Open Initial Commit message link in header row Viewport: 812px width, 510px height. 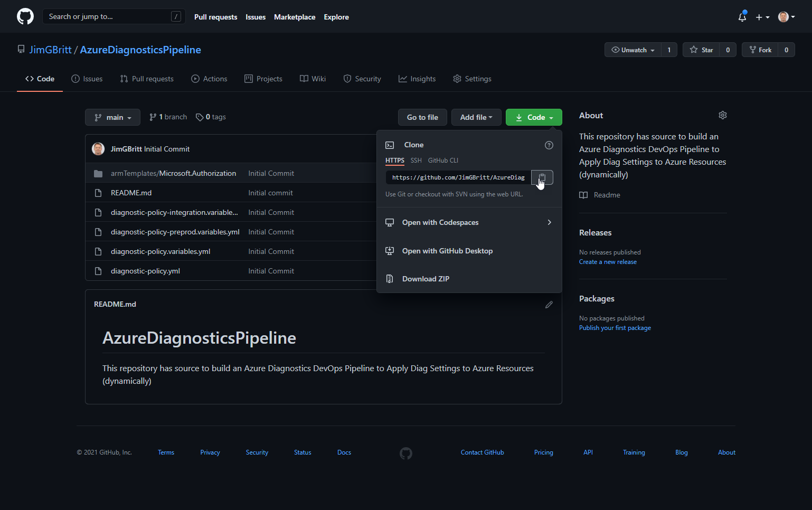point(166,149)
